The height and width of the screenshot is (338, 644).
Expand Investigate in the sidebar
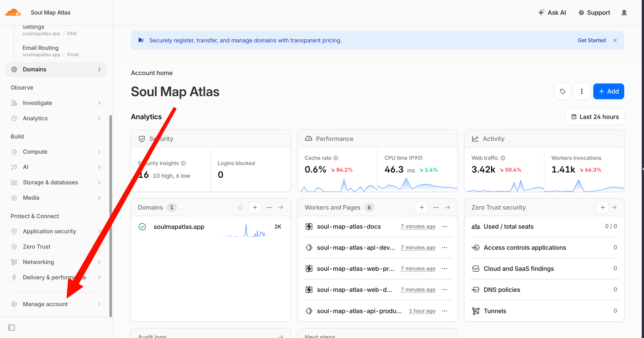(56, 103)
